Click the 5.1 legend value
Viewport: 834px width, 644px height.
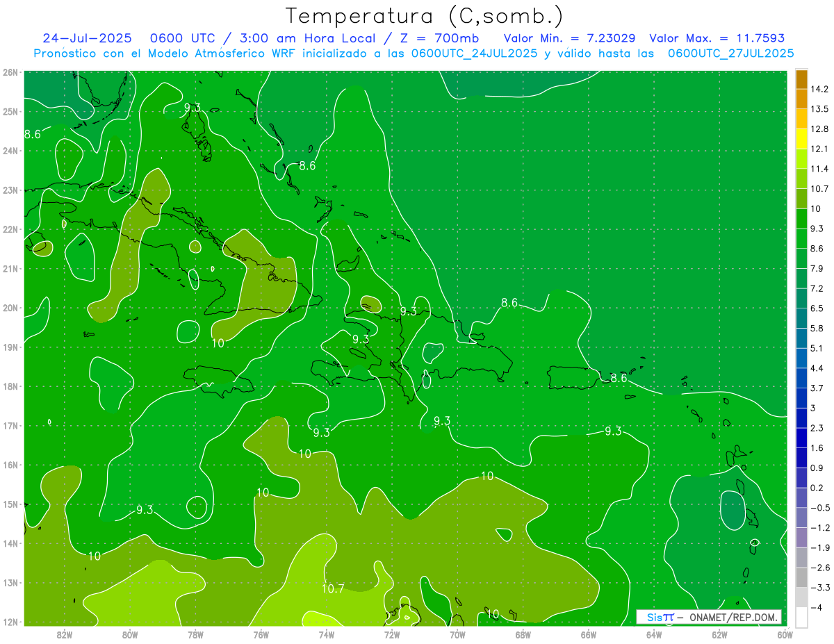click(x=817, y=348)
